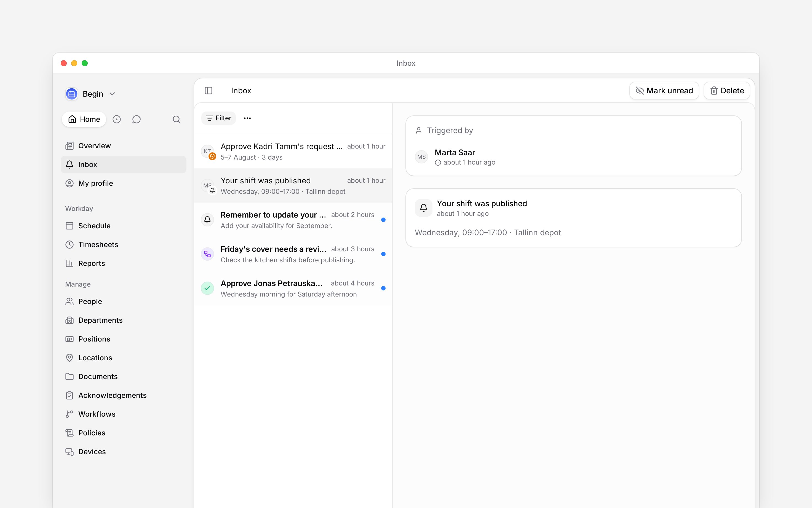Open the activity target icon tab
Viewport: 812px width, 508px height.
coord(116,119)
